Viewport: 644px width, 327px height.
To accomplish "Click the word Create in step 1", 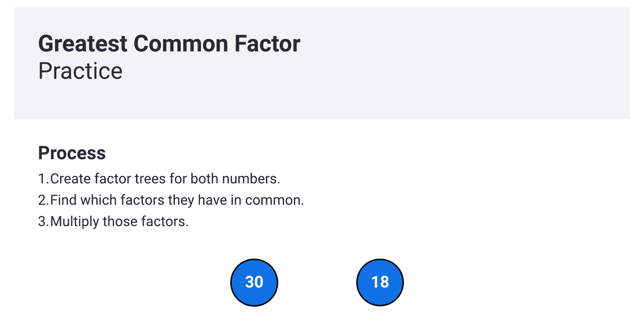I will pyautogui.click(x=71, y=179).
